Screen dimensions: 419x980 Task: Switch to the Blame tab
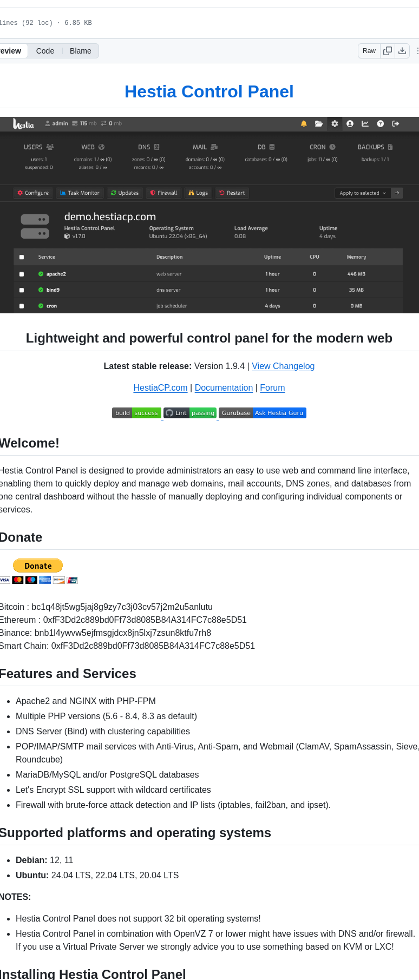coord(80,51)
